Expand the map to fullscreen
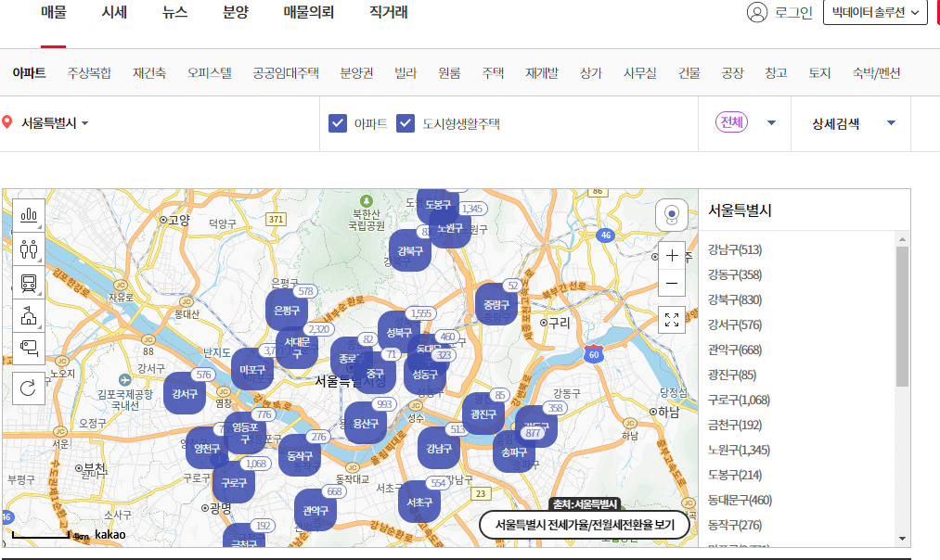Screen dimensions: 940x560 (672, 320)
